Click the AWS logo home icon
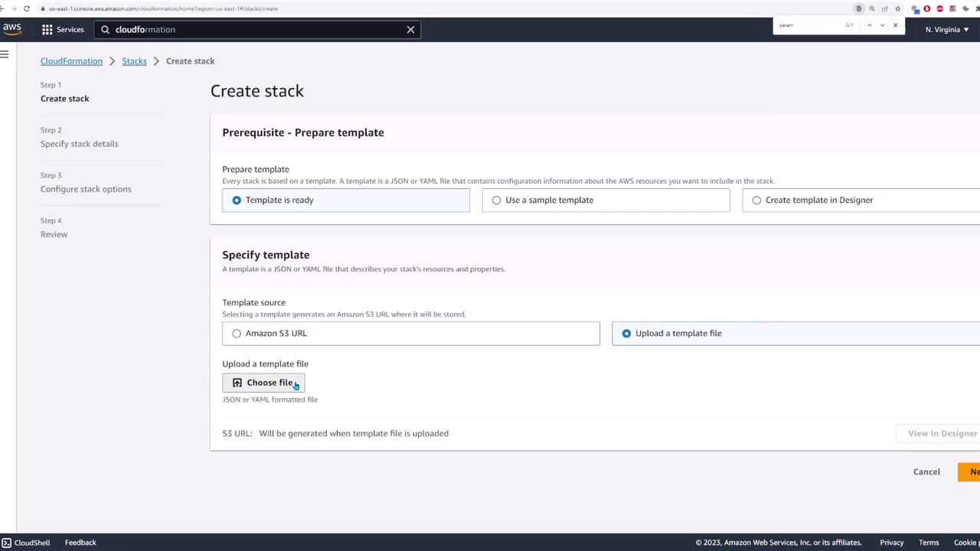The height and width of the screenshot is (551, 980). (11, 29)
